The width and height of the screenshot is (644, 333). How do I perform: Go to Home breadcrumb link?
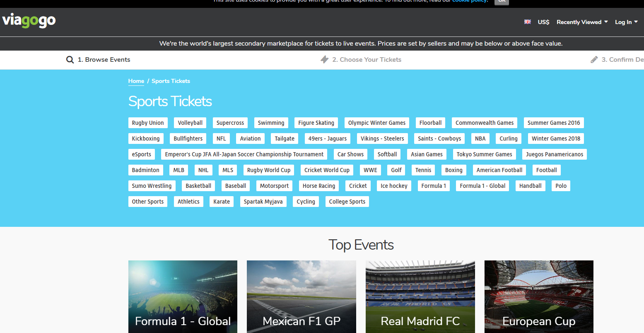[136, 81]
